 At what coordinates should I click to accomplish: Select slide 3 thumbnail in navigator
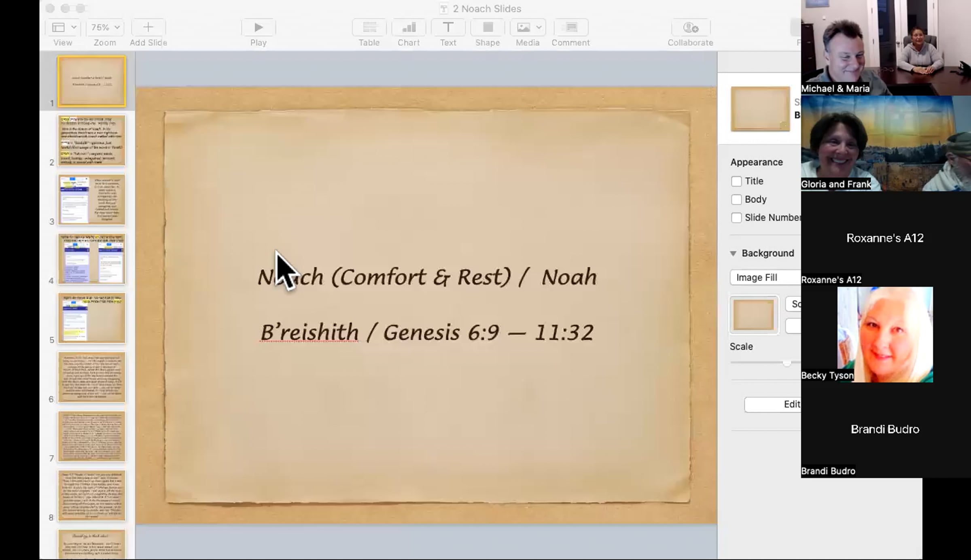pyautogui.click(x=91, y=199)
